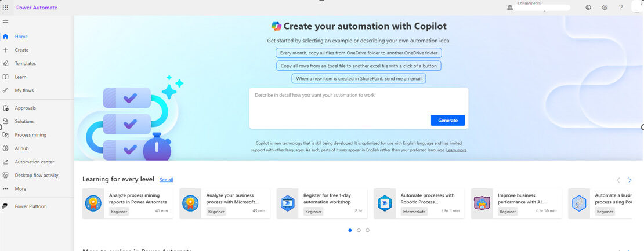Click the Templates icon in sidebar
The width and height of the screenshot is (644, 251).
pyautogui.click(x=5, y=63)
